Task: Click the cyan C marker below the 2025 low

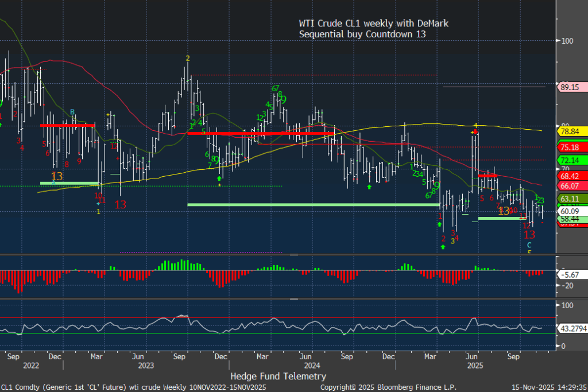Action: click(x=529, y=245)
